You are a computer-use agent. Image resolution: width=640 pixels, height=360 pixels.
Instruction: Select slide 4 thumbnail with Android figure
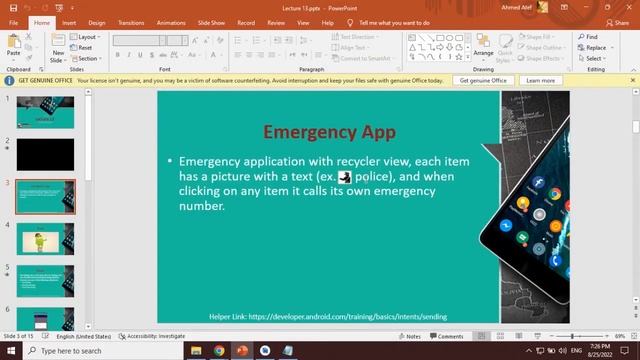coord(45,239)
